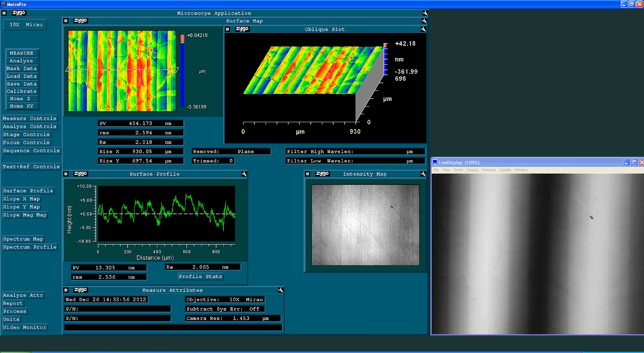Click Home Z
The width and height of the screenshot is (644, 353).
click(22, 99)
